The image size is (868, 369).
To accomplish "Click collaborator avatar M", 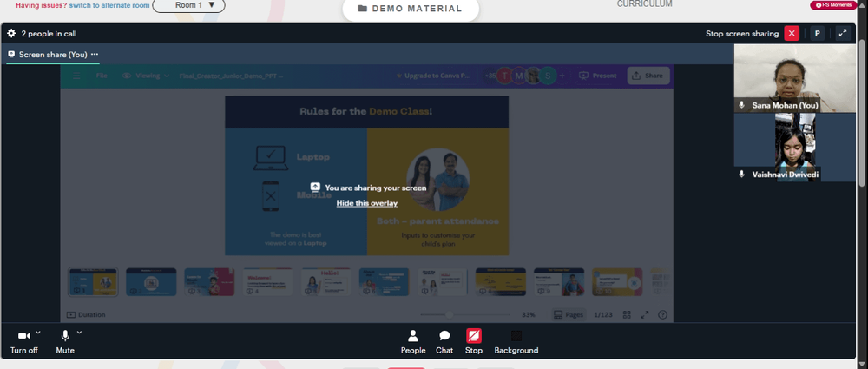I will click(x=519, y=76).
